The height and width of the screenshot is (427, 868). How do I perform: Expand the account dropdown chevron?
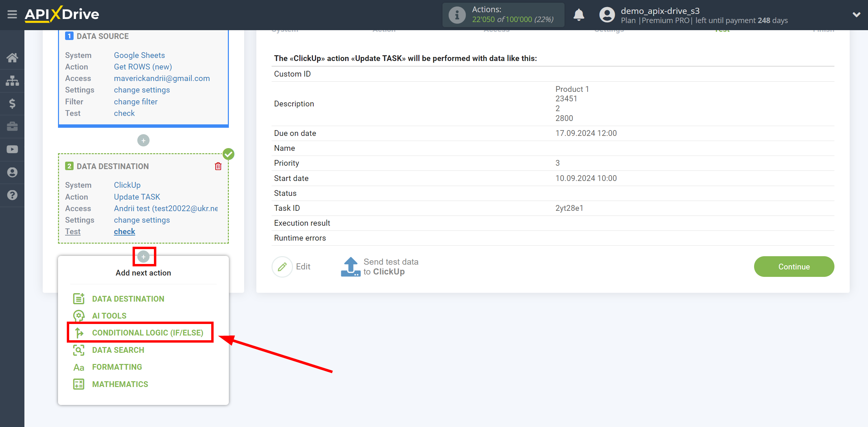tap(856, 15)
